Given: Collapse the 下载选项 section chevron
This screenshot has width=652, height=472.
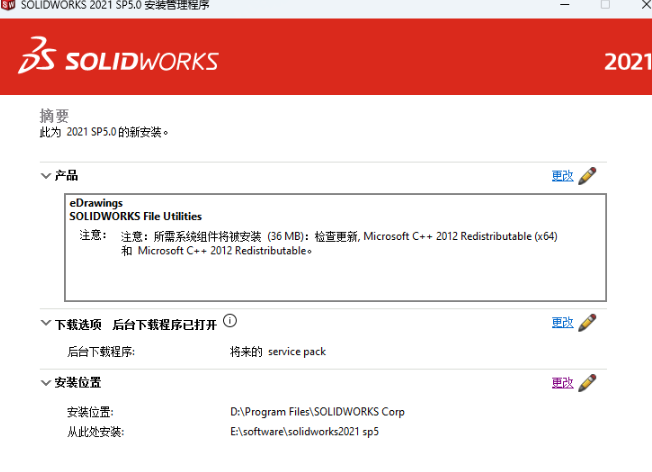Looking at the screenshot, I should 46,323.
